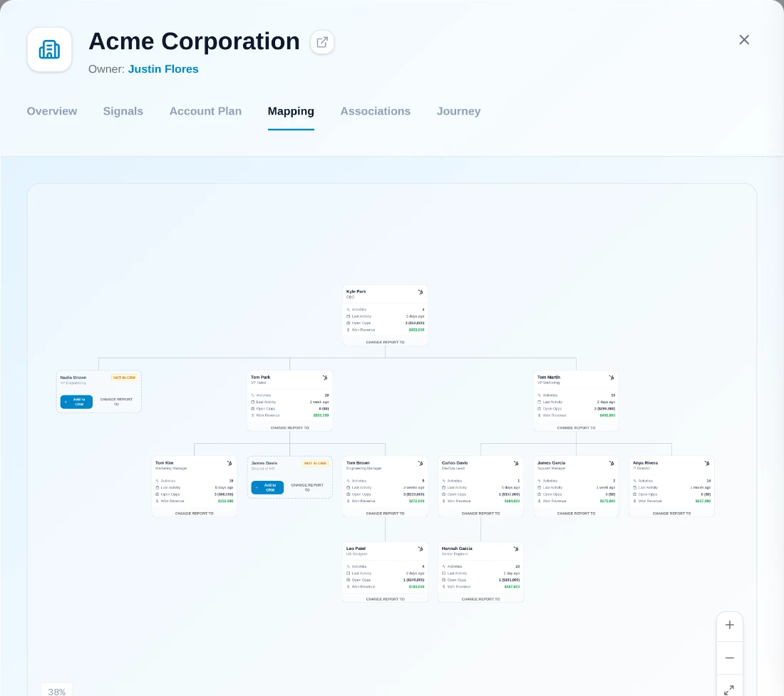Change report to for Tom Park
784x696 pixels.
point(289,427)
